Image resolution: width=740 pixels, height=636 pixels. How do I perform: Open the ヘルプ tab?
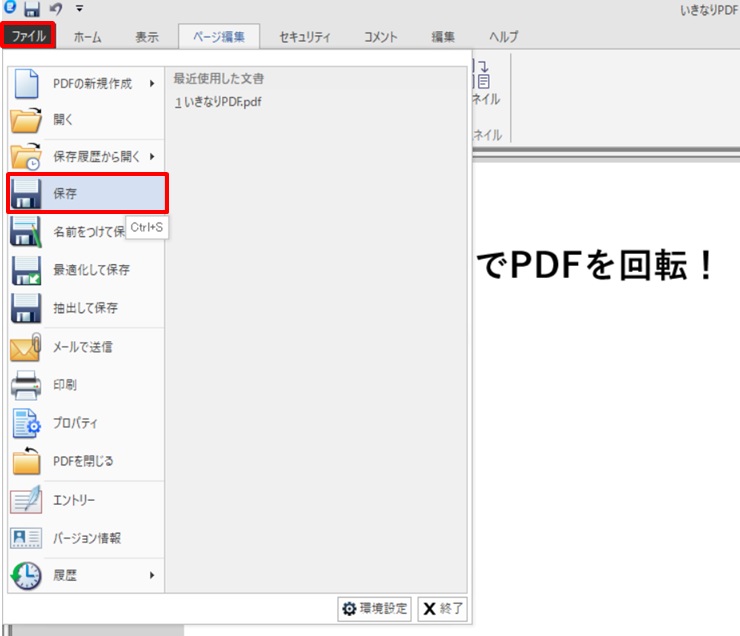pyautogui.click(x=503, y=37)
